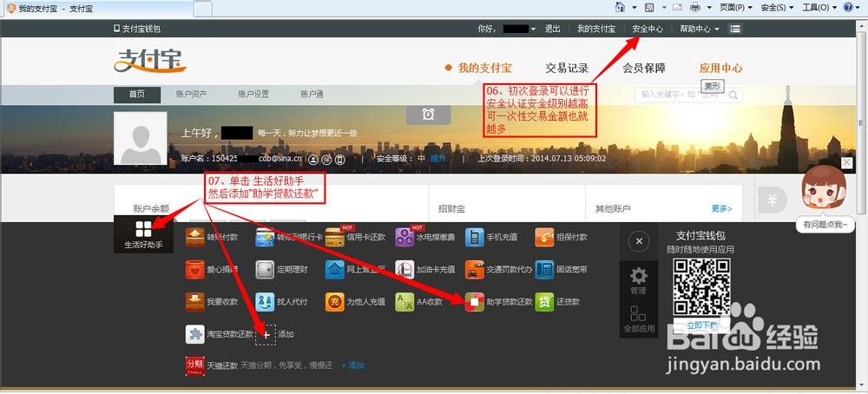Focus the keyword search input field
Viewport: 868px width, 394px height.
pos(681,95)
